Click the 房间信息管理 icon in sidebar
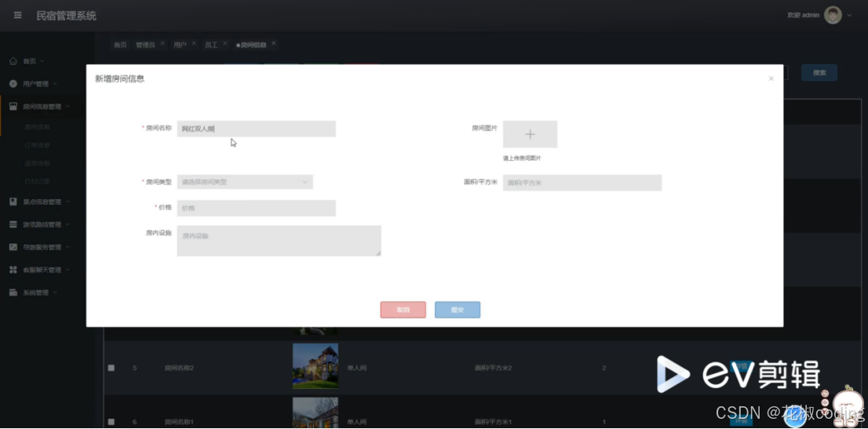 pyautogui.click(x=13, y=107)
